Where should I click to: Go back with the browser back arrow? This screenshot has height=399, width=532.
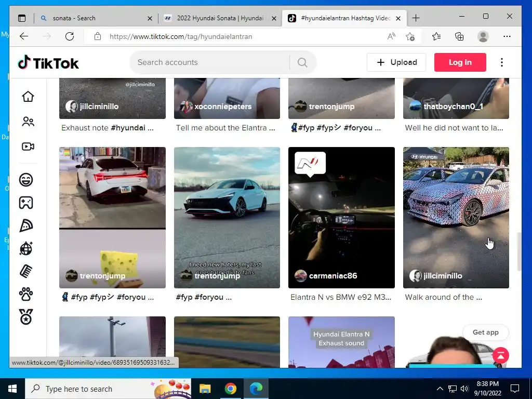(24, 36)
